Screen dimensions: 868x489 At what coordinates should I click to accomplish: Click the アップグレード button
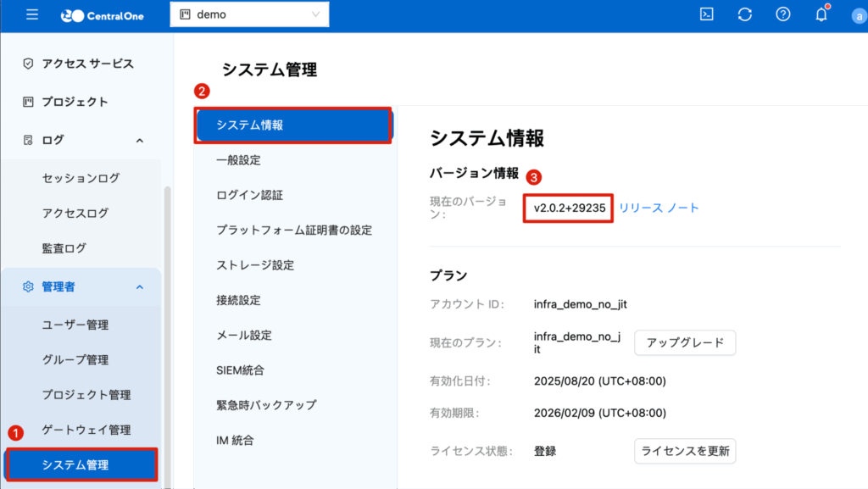[x=685, y=342]
